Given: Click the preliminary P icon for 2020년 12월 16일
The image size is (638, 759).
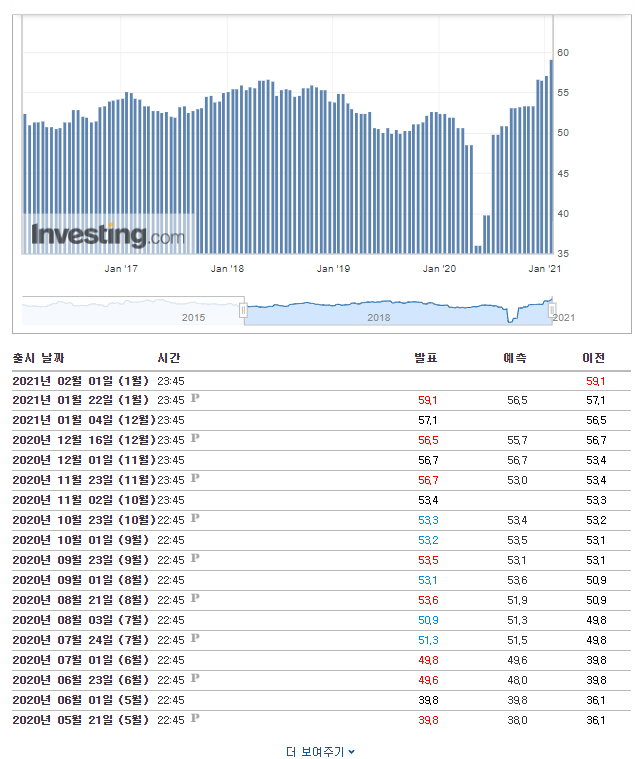Looking at the screenshot, I should click(x=195, y=438).
